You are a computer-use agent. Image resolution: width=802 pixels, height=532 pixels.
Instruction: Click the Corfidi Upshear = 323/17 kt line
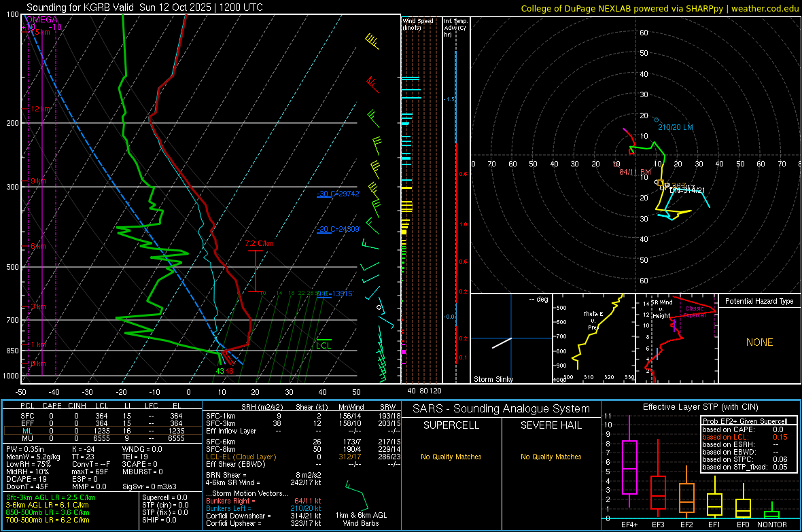[264, 523]
